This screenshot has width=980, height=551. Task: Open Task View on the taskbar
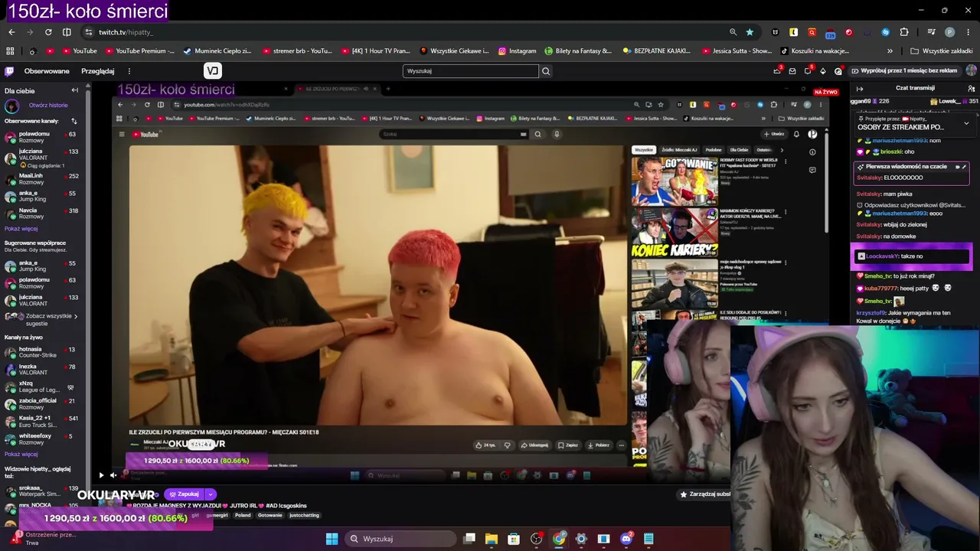pos(469,539)
